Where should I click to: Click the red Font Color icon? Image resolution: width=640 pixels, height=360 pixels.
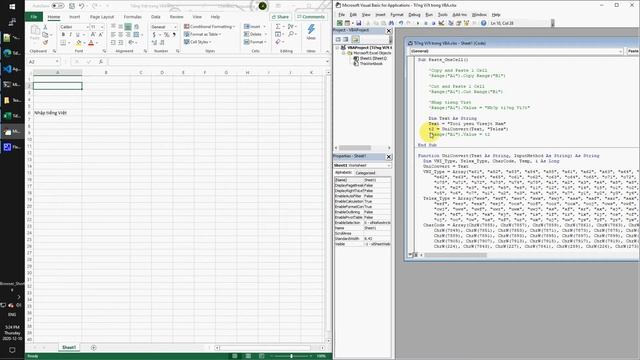[91, 42]
